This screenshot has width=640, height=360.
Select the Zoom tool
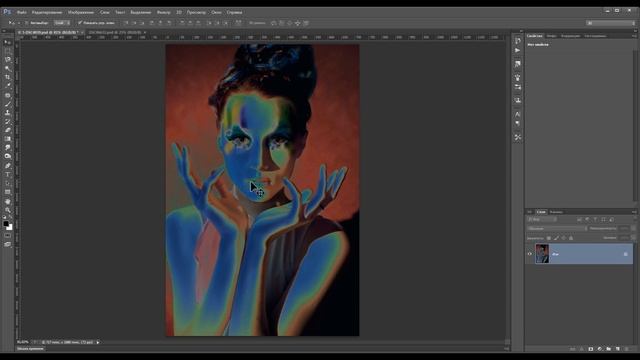coord(7,210)
